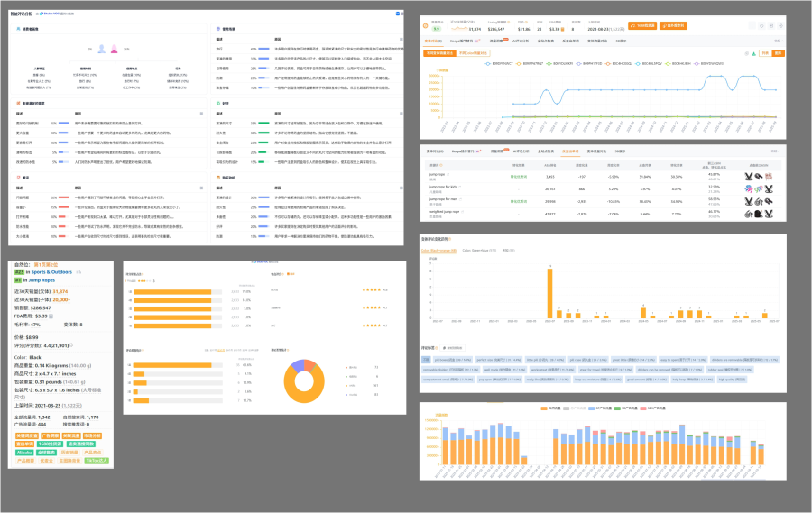
Task: Click the green Alibaba tag button
Action: 25,452
